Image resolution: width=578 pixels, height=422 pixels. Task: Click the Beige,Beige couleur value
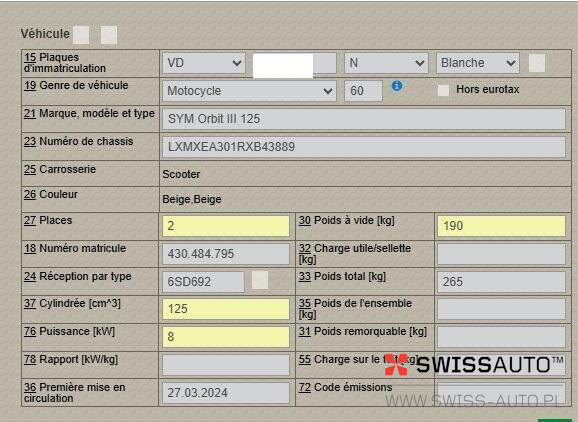[x=192, y=199]
